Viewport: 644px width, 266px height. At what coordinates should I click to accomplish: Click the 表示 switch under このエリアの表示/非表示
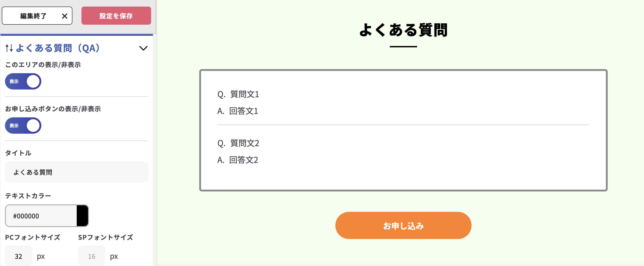point(23,81)
